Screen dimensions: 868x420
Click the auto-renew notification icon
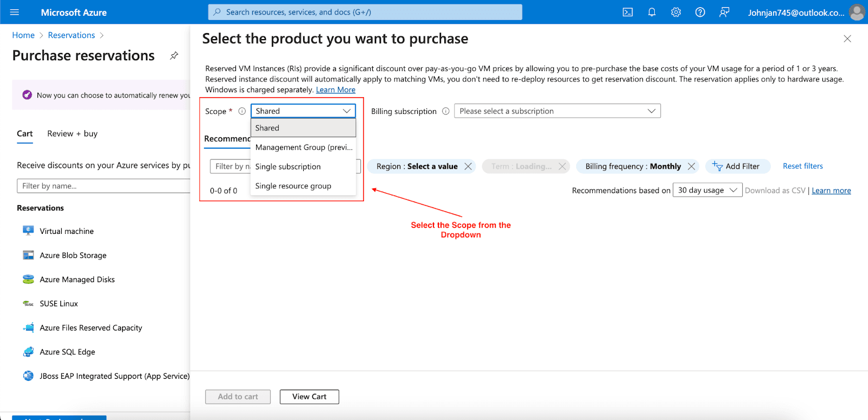[27, 95]
